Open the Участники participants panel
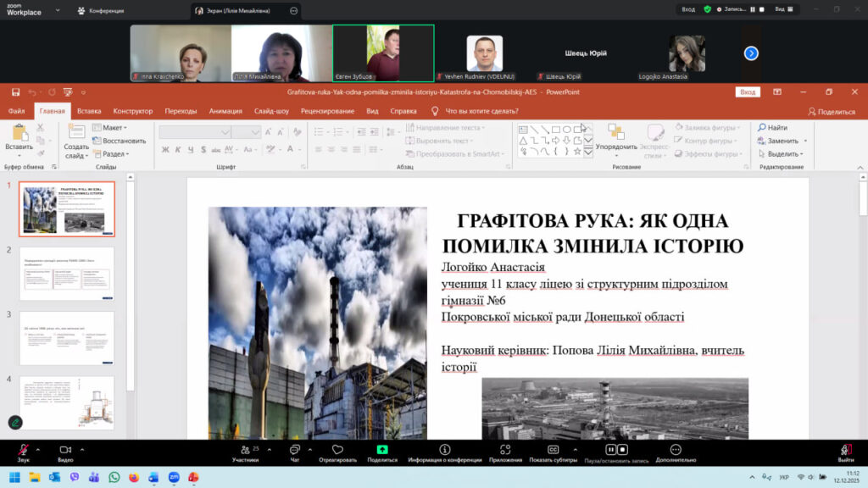 (245, 450)
